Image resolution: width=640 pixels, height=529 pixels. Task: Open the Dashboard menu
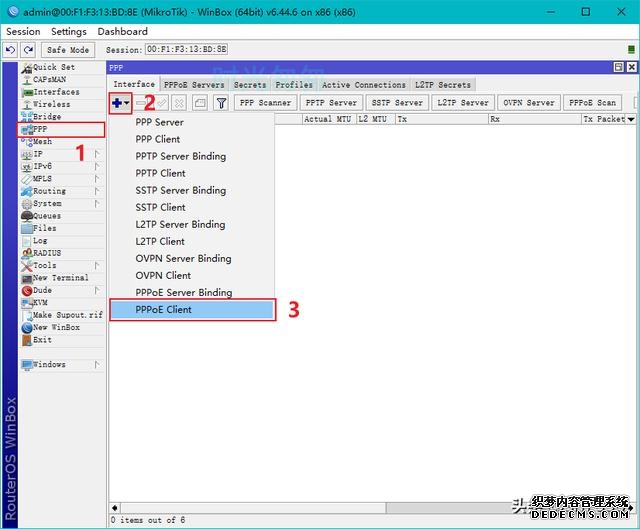coord(122,31)
